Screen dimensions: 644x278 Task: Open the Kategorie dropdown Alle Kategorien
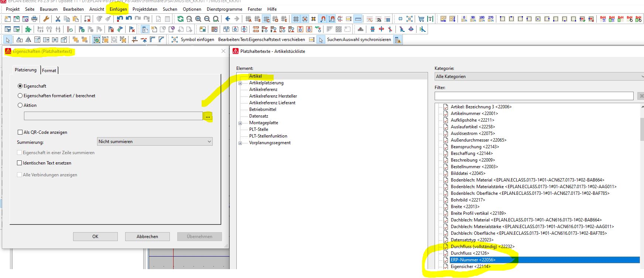[539, 76]
